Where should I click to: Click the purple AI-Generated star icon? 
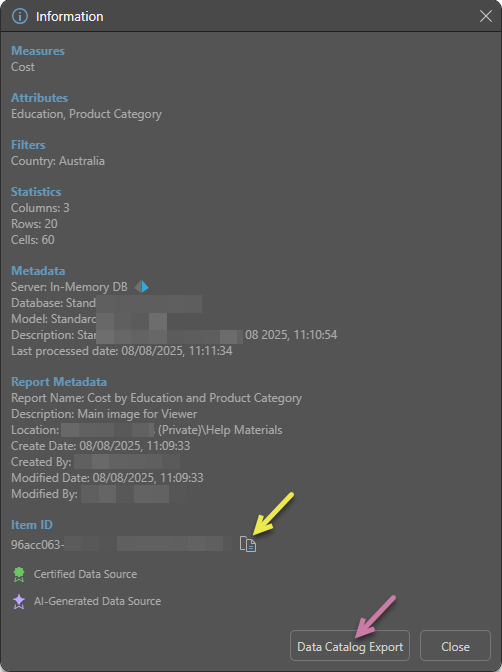pos(19,602)
